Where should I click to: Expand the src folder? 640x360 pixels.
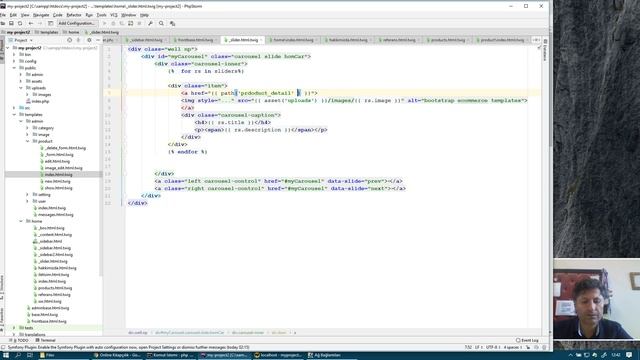click(14, 108)
